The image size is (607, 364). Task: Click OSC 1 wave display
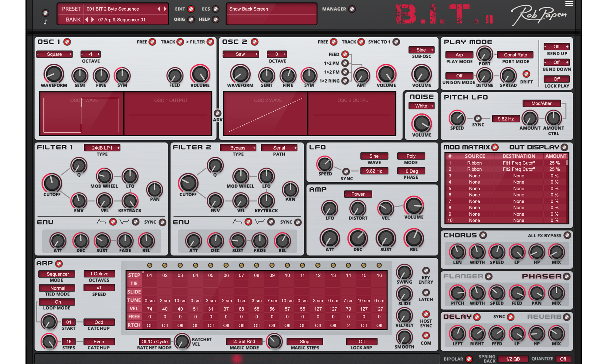(81, 113)
